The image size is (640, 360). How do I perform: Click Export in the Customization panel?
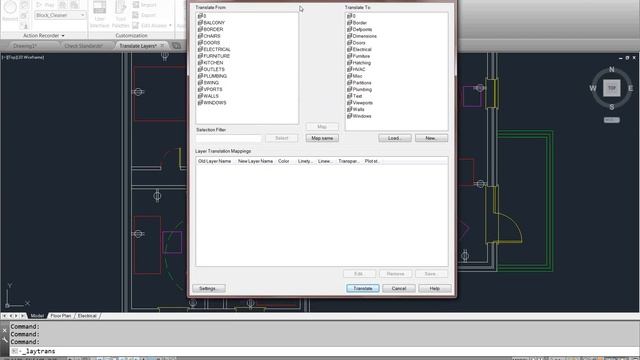click(x=145, y=15)
